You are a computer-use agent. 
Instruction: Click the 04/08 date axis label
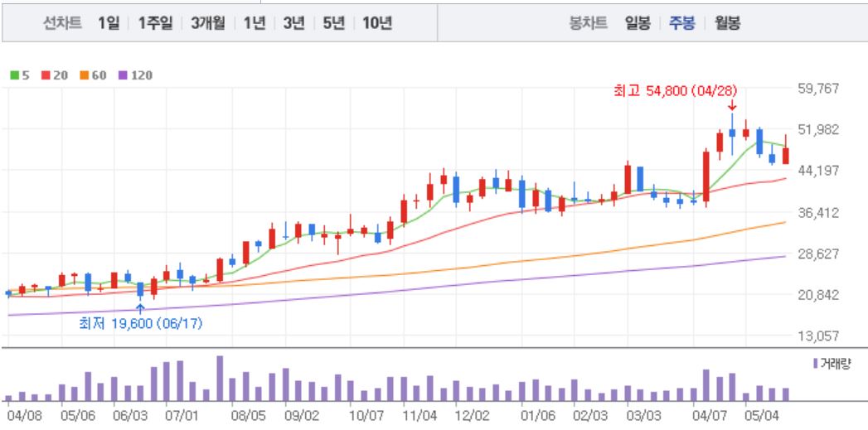coord(23,416)
